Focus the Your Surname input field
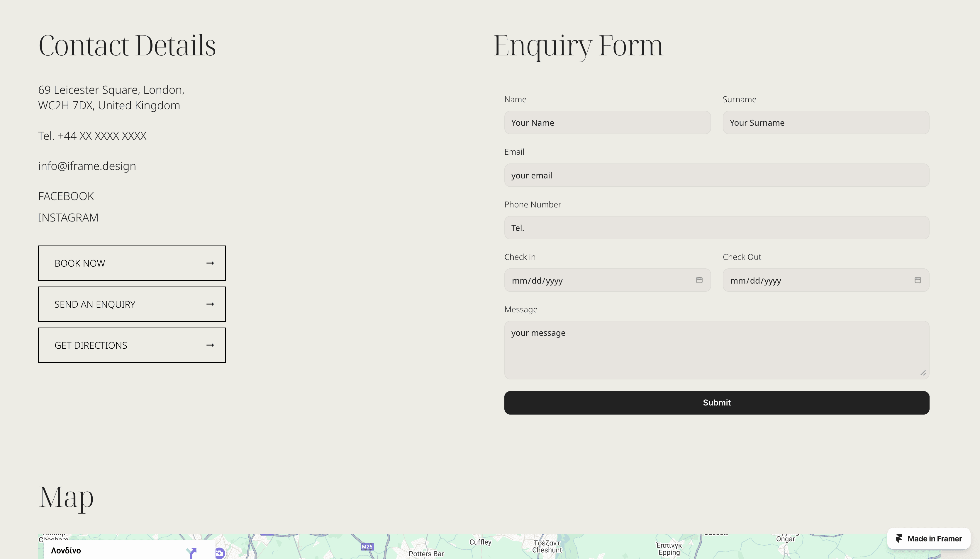 click(825, 123)
